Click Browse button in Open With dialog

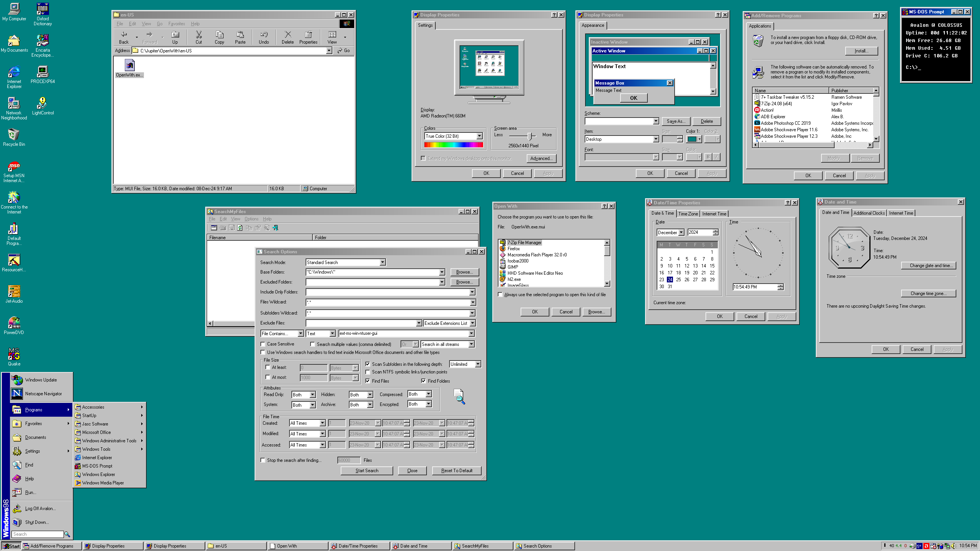point(596,312)
